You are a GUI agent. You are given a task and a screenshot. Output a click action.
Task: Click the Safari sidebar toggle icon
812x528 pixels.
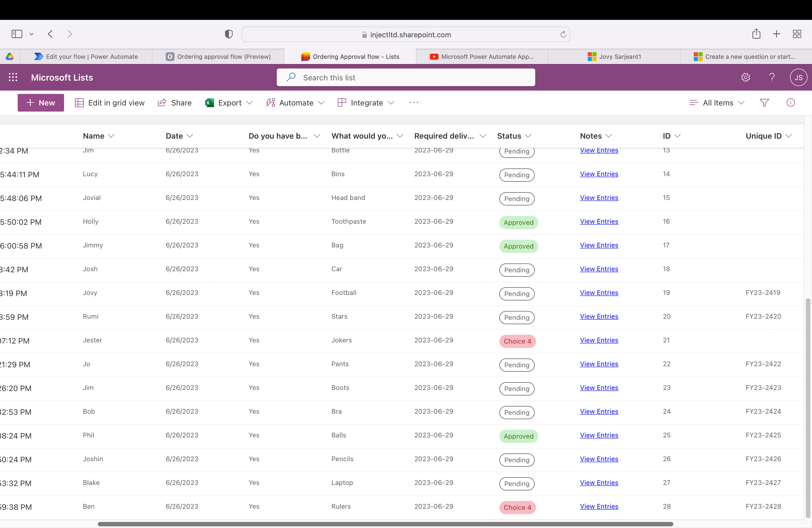[17, 34]
